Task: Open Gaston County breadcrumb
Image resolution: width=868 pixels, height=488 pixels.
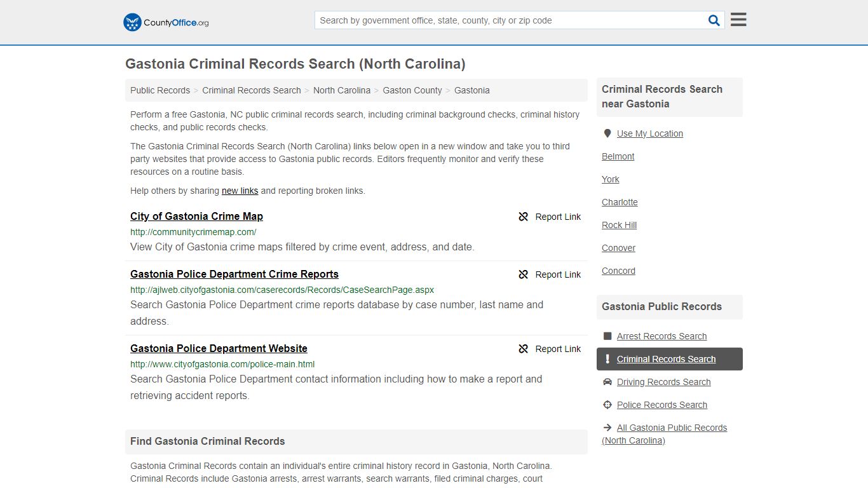Action: pyautogui.click(x=412, y=90)
